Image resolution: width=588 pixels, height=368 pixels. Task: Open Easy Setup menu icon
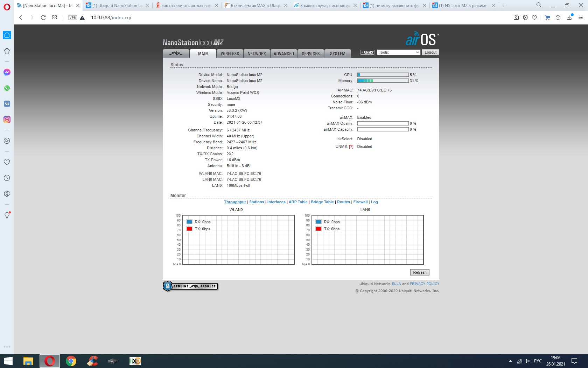click(581, 18)
